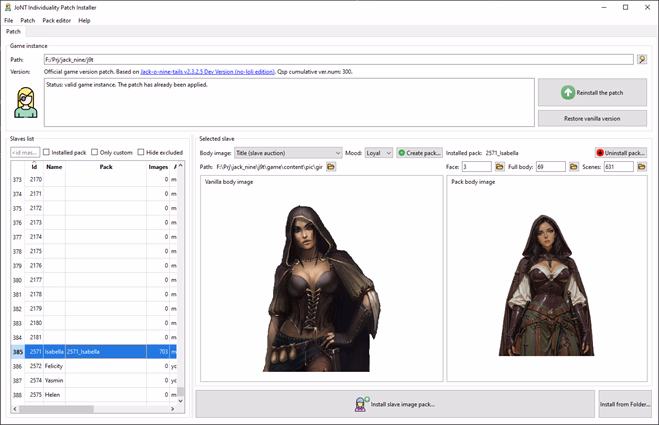
Task: Click the browse game path search icon
Action: coord(642,60)
